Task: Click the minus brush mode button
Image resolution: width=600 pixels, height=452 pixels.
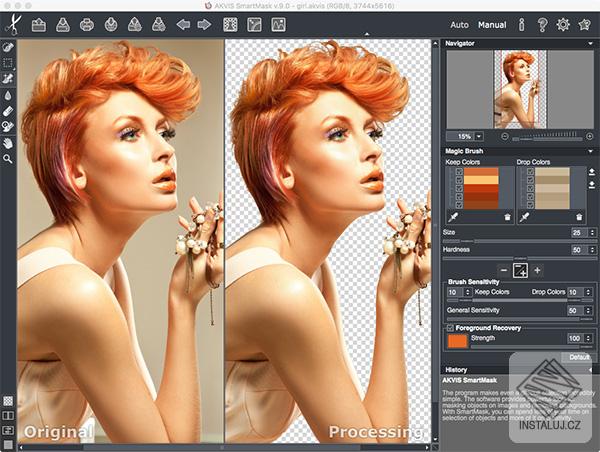Action: [x=504, y=271]
